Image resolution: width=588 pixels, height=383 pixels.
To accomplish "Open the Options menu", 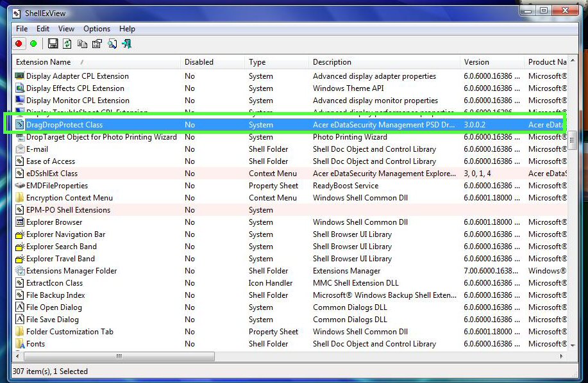I will [x=97, y=29].
